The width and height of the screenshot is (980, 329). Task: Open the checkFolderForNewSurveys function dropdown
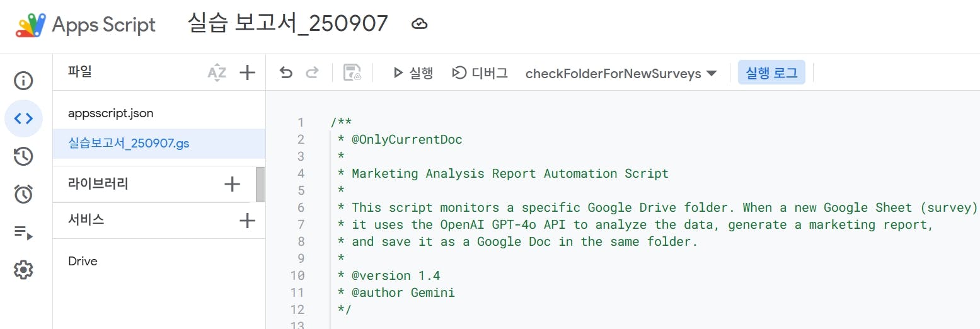pos(621,74)
